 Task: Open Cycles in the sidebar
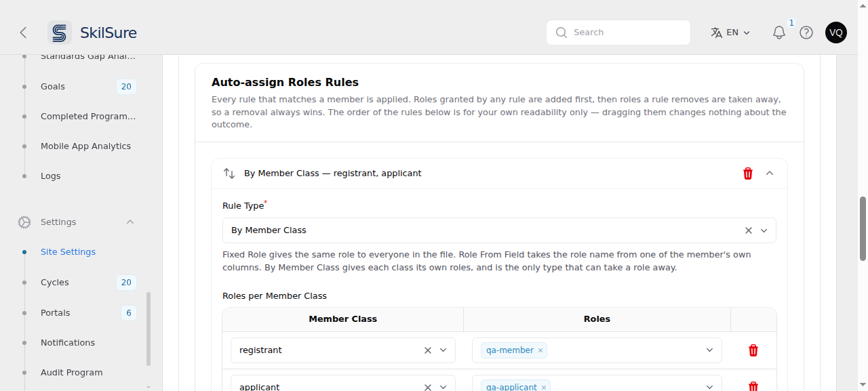(55, 283)
